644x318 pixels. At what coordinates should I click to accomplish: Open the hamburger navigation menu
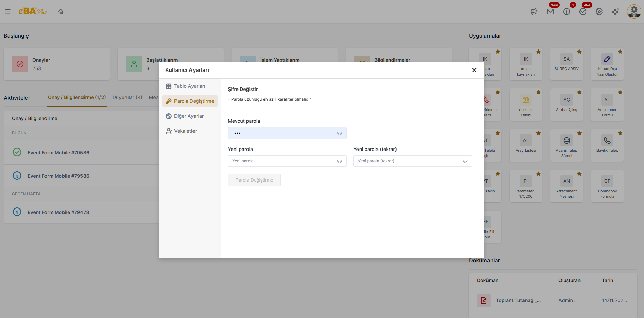8,12
